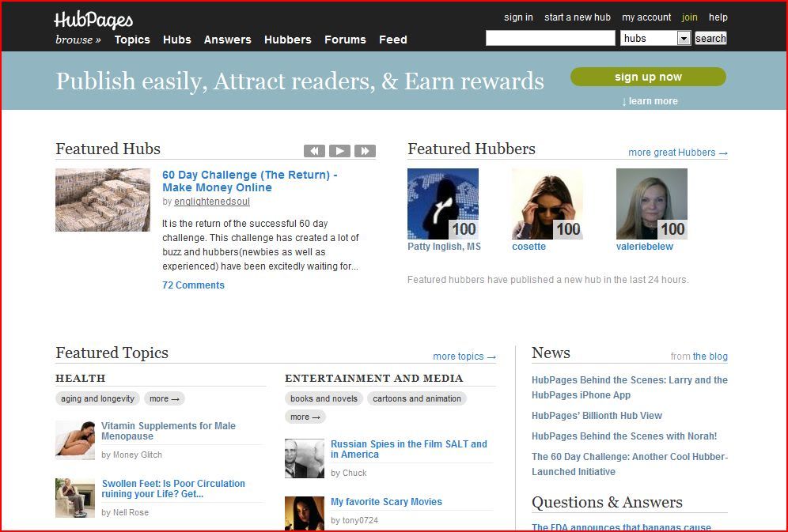Open valeriebelew profile name link
Screen dimensions: 788x532
[x=645, y=247]
